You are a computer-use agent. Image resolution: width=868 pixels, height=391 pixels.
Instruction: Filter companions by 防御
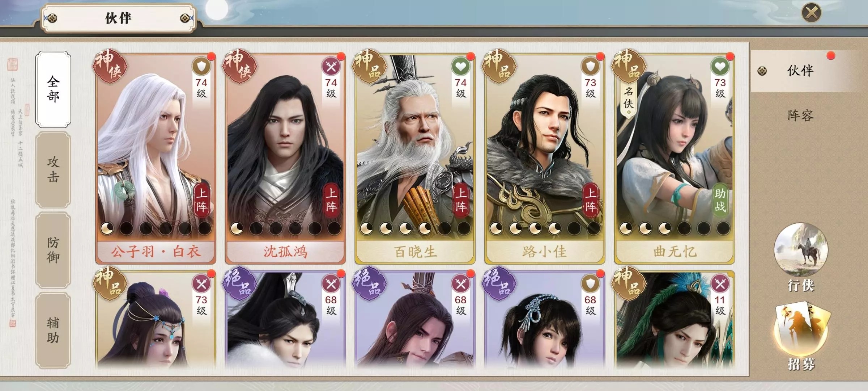point(53,250)
